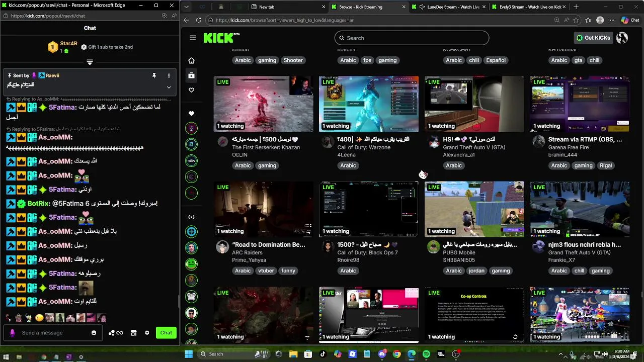Viewport: 644px width, 362px height.
Task: Open the Windows Start menu
Action: (189, 354)
